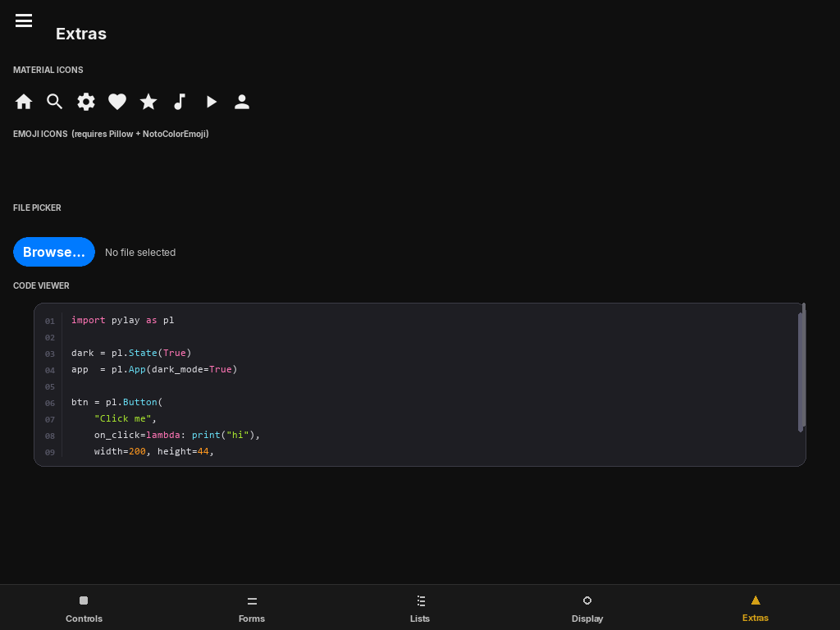Viewport: 840px width, 630px height.
Task: Click the music note icon
Action: [x=180, y=102]
